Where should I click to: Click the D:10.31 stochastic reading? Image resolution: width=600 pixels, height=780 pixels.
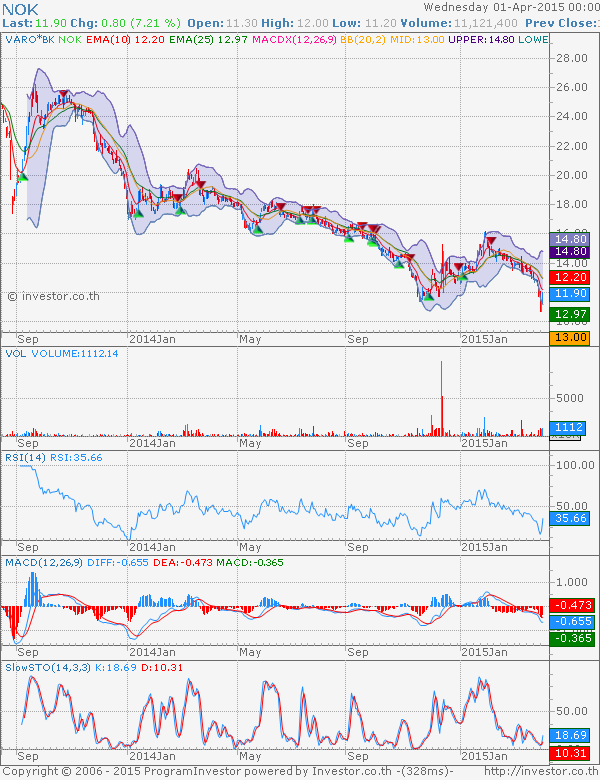pos(162,668)
